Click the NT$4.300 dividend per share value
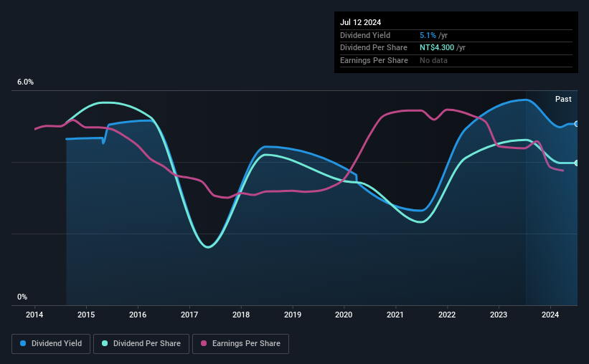 [437, 48]
